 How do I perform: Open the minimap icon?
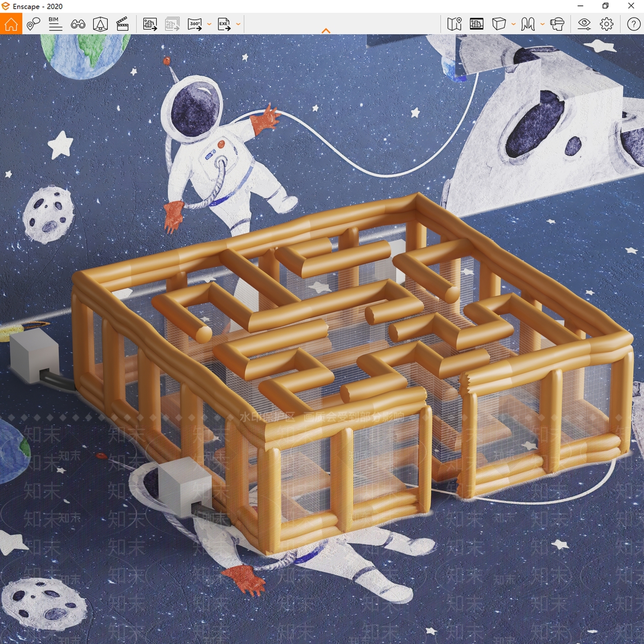click(x=454, y=24)
